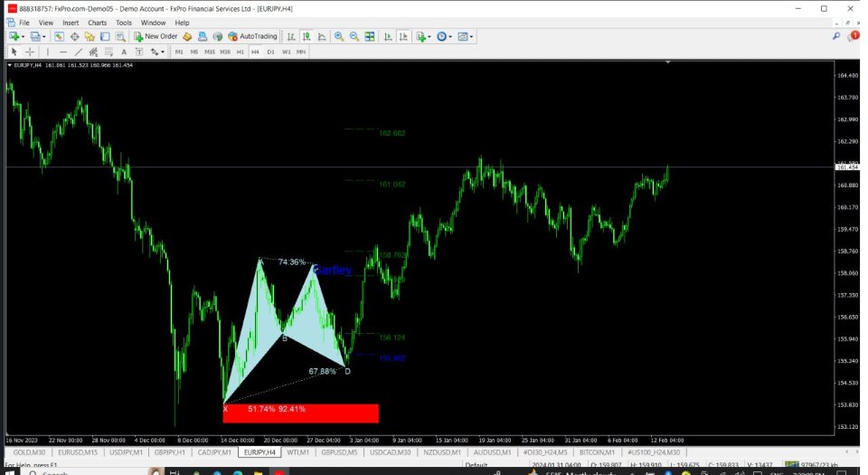Toggle the AutoTrading button

coord(252,36)
